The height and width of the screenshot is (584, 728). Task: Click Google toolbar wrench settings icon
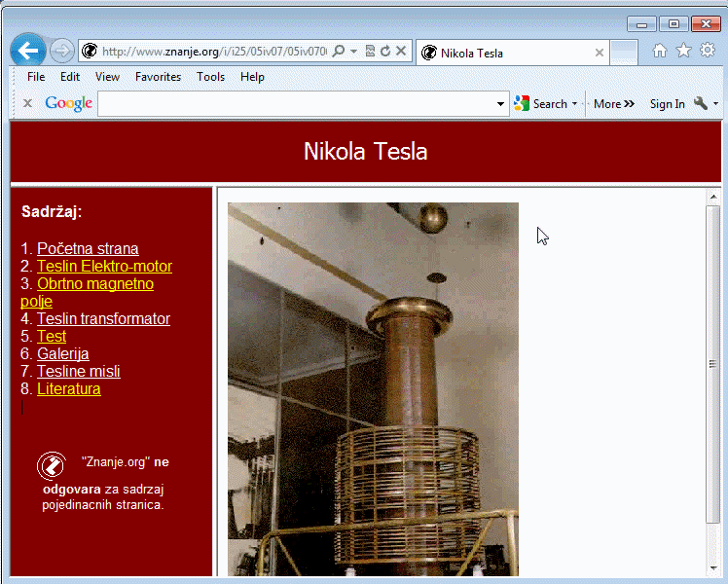pos(701,103)
